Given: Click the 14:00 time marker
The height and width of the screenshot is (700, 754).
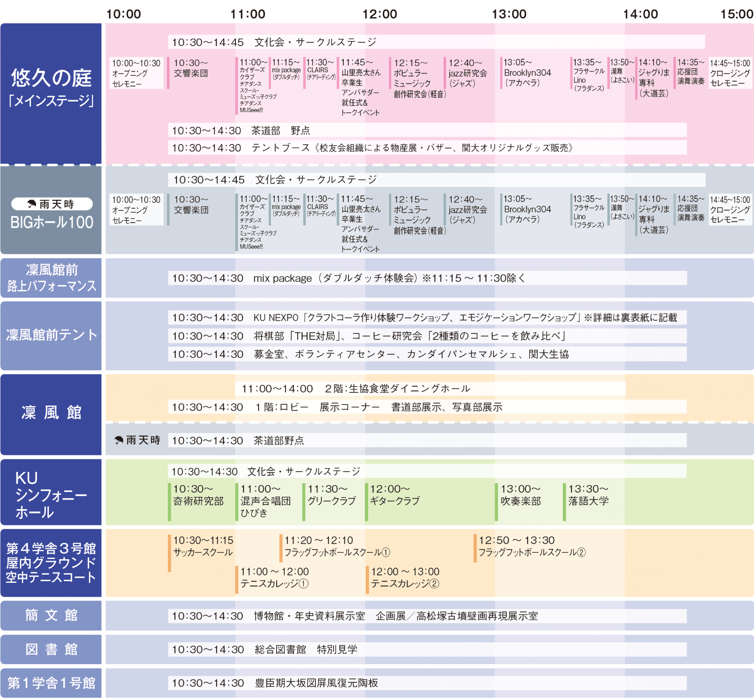Looking at the screenshot, I should tap(641, 14).
